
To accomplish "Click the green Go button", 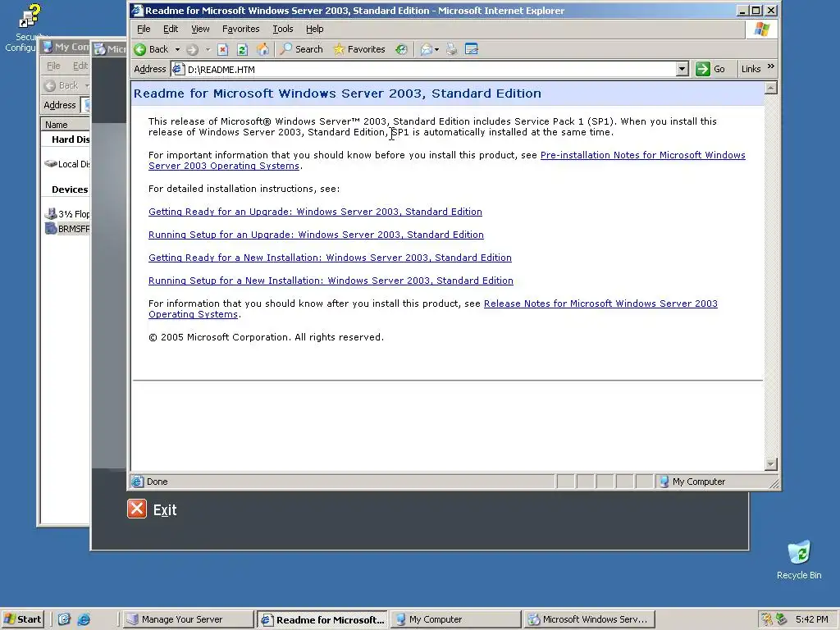I will click(710, 69).
